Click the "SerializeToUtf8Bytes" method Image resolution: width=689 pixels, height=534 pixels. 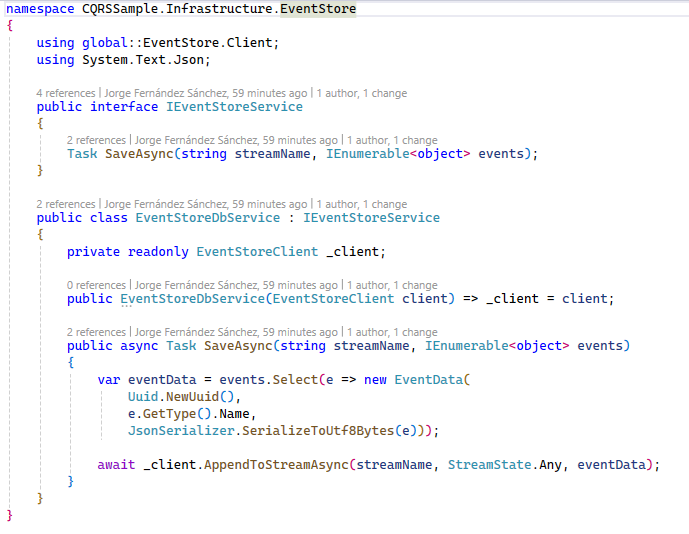318,431
